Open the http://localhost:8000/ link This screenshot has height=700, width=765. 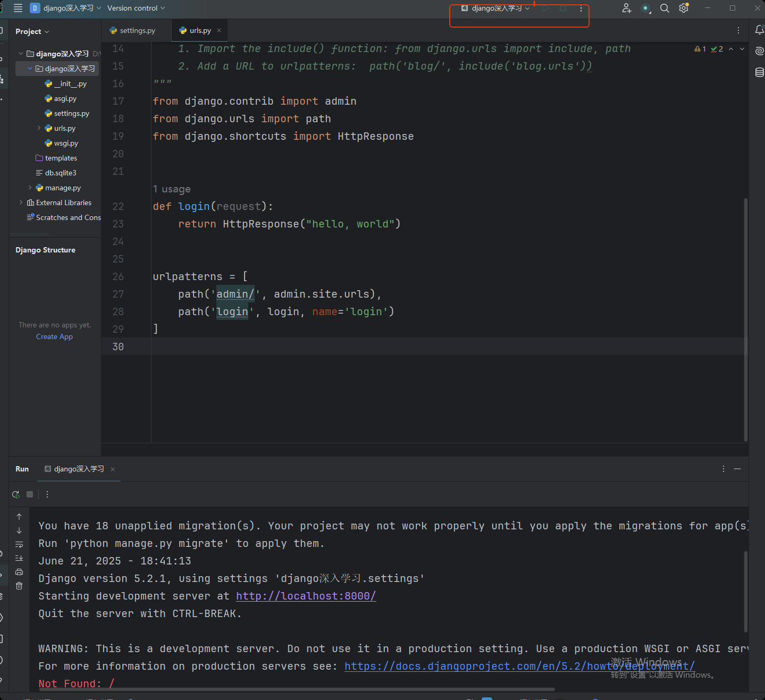pyautogui.click(x=306, y=596)
